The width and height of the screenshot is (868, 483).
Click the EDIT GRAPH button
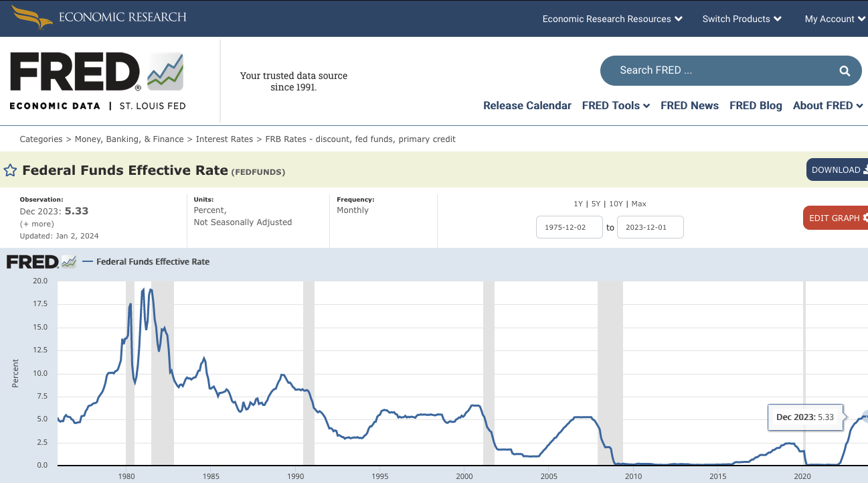click(x=836, y=218)
